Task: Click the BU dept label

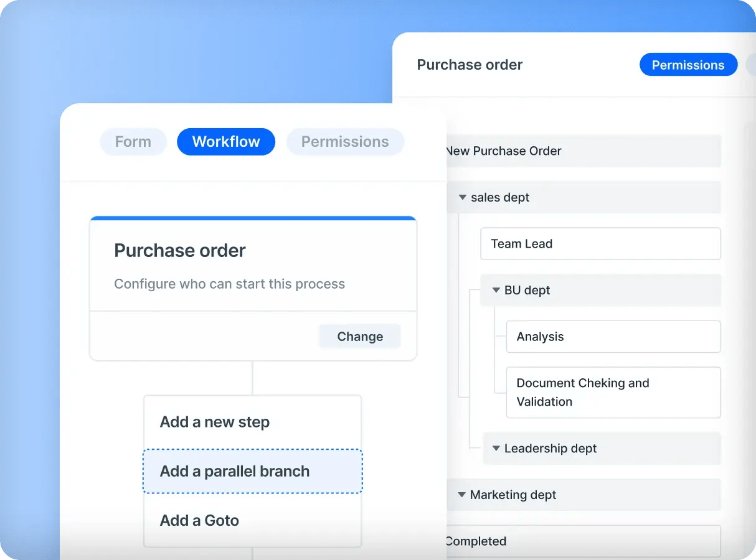Action: coord(527,291)
